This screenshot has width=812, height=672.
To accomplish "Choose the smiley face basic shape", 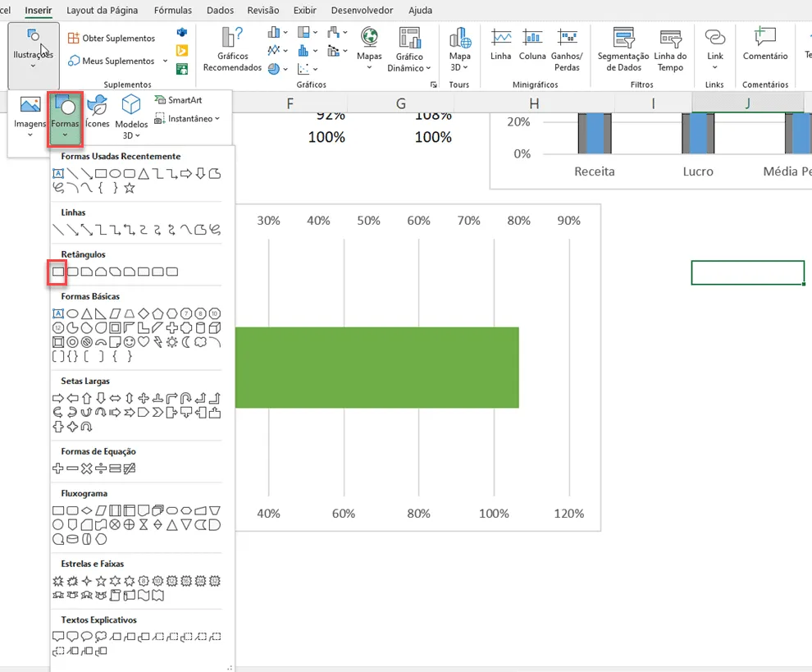I will (130, 342).
